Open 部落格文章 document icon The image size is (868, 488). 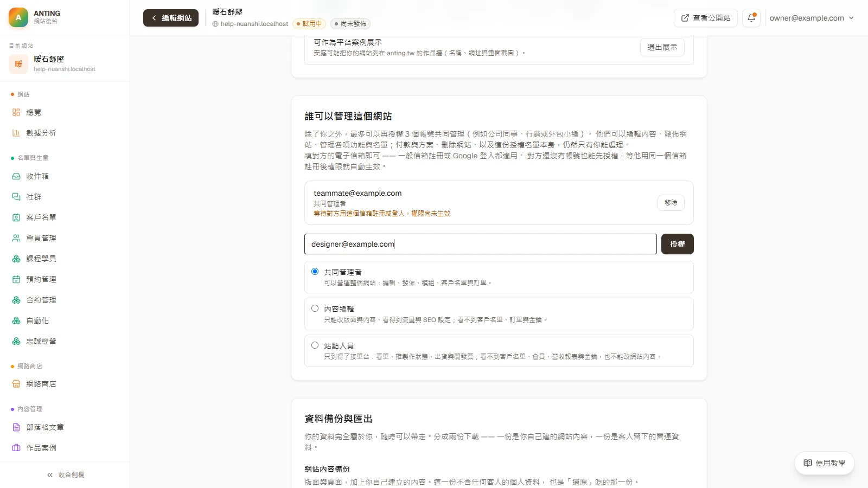[16, 427]
